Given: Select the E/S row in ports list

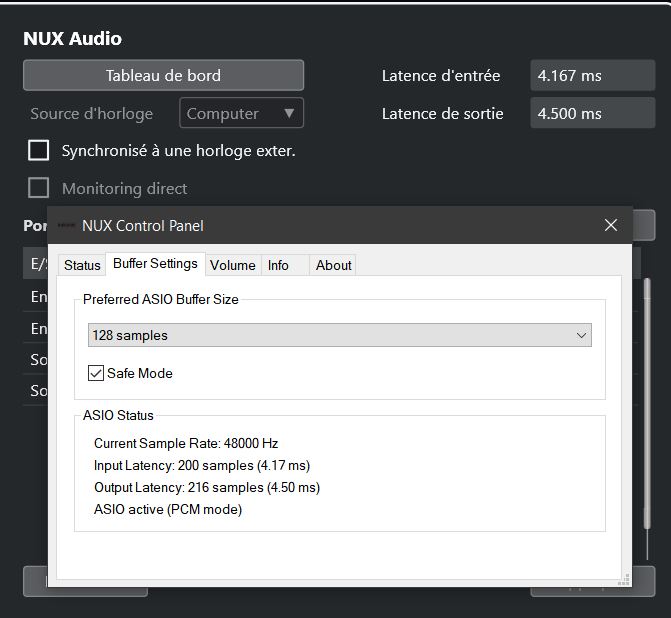Looking at the screenshot, I should [x=35, y=264].
